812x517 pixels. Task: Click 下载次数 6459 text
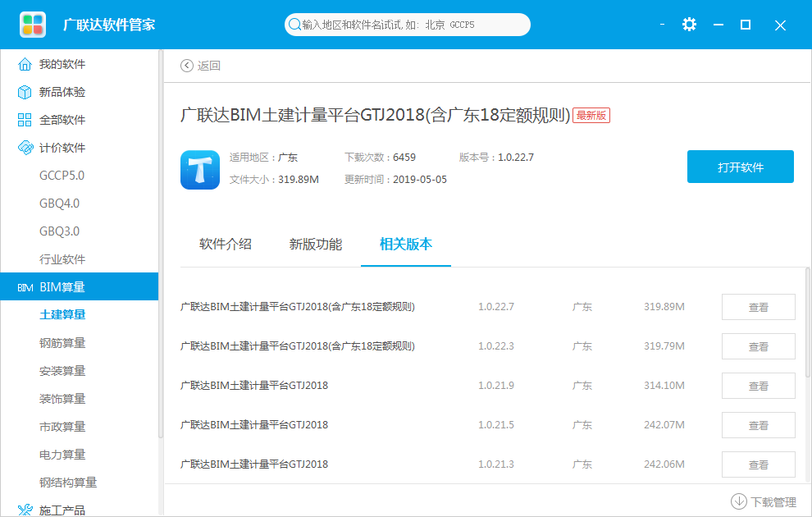click(x=380, y=158)
